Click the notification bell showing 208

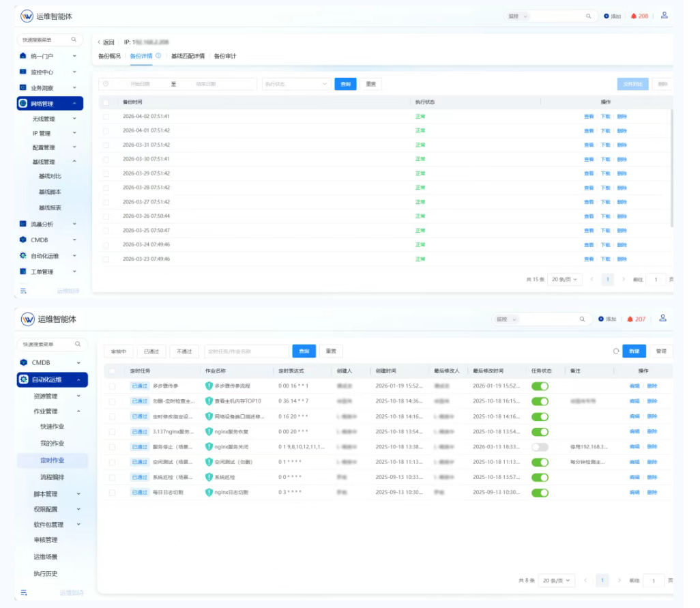(x=634, y=16)
